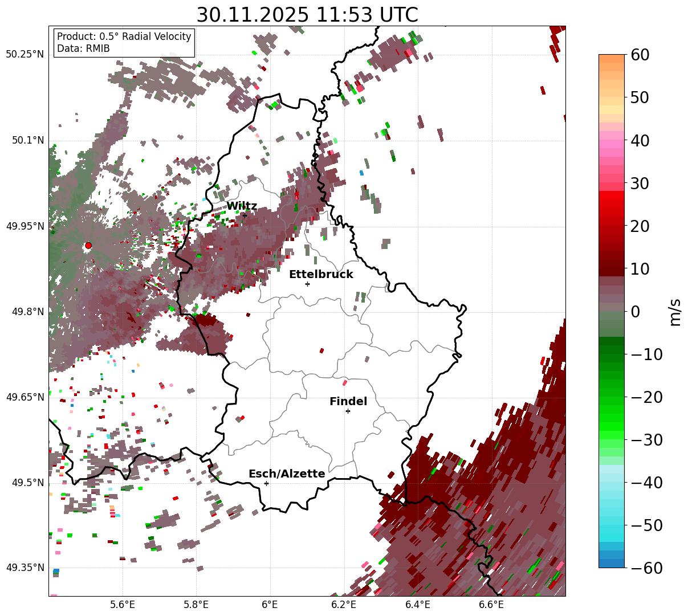Click the colorbar −20 tick label
The width and height of the screenshot is (688, 616).
coord(646,397)
